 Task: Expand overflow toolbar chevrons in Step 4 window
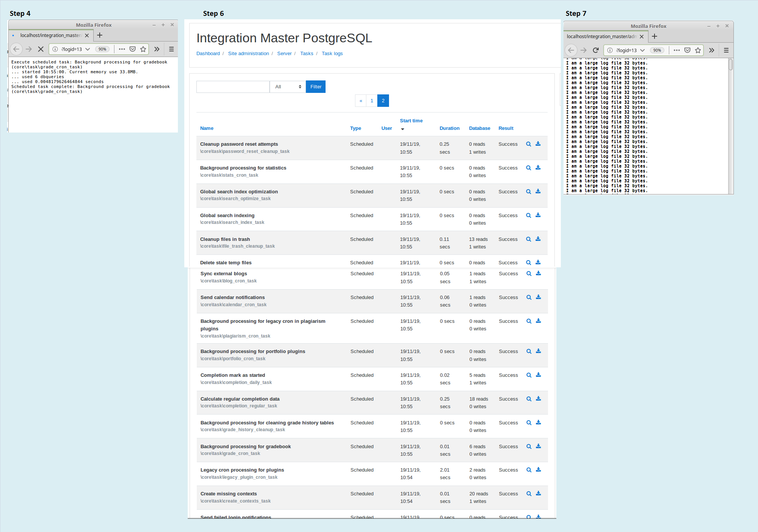[x=157, y=49]
